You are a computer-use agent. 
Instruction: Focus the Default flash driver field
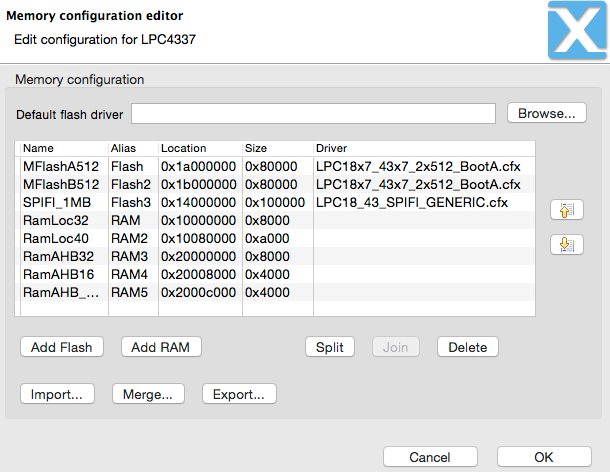313,113
